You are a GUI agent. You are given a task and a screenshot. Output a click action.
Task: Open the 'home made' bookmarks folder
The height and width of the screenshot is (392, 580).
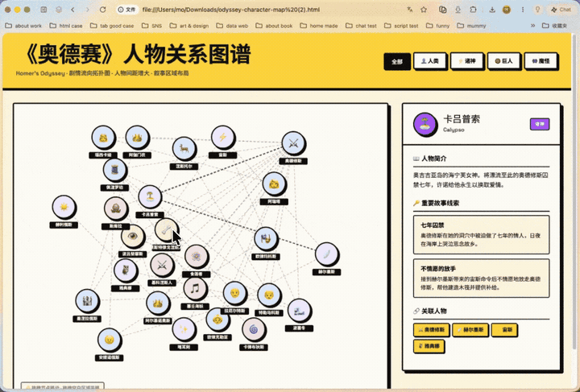319,26
